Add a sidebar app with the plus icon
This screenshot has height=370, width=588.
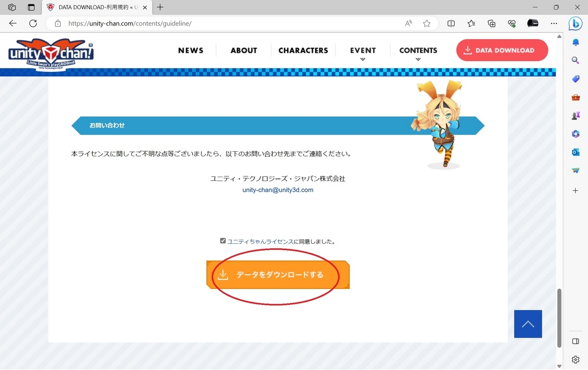[576, 190]
